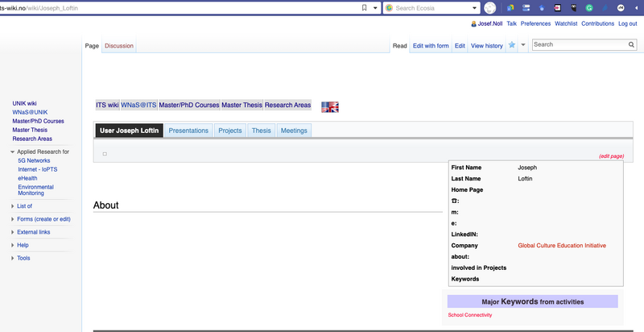The height and width of the screenshot is (332, 644).
Task: Open the Watchlist
Action: [x=566, y=24]
